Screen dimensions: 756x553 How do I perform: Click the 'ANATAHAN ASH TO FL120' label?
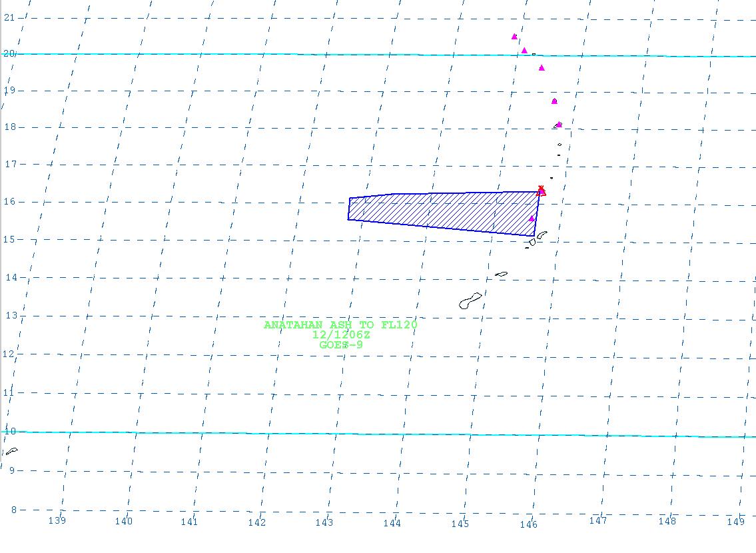(340, 325)
